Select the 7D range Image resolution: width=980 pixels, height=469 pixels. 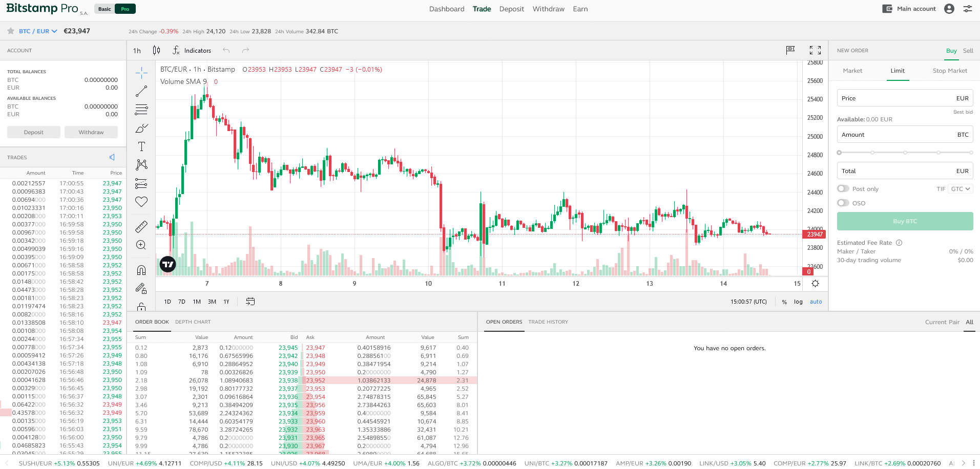point(182,302)
